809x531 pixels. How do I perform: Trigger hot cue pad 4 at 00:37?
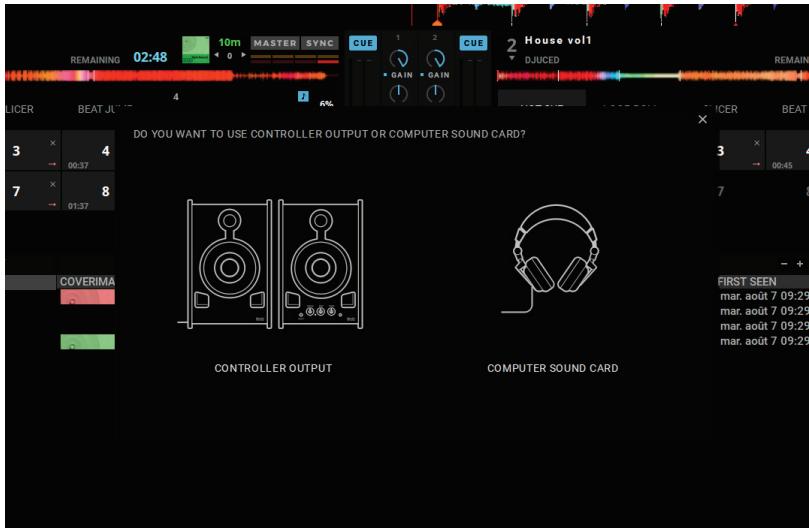pos(88,151)
